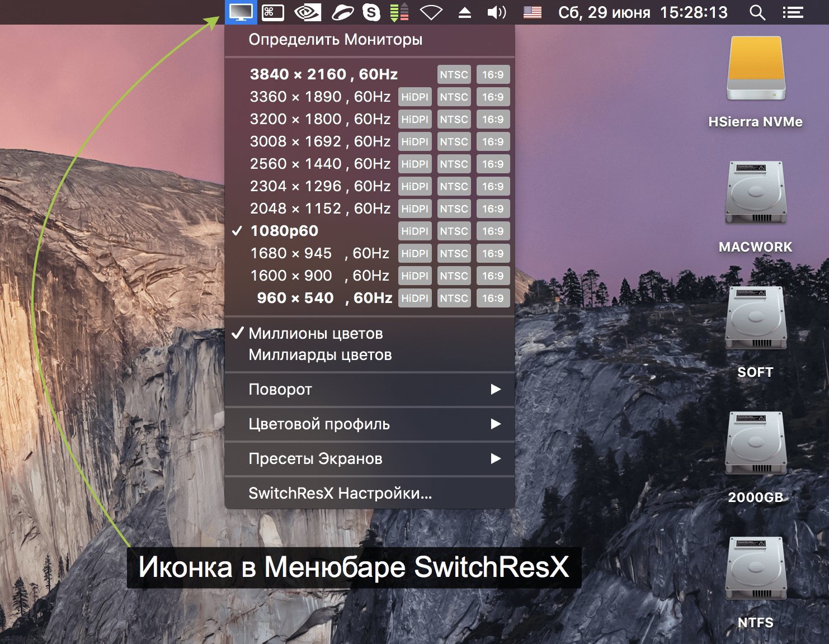Select 3008 × 1692, 60Hz resolution
829x644 pixels.
coord(369,141)
